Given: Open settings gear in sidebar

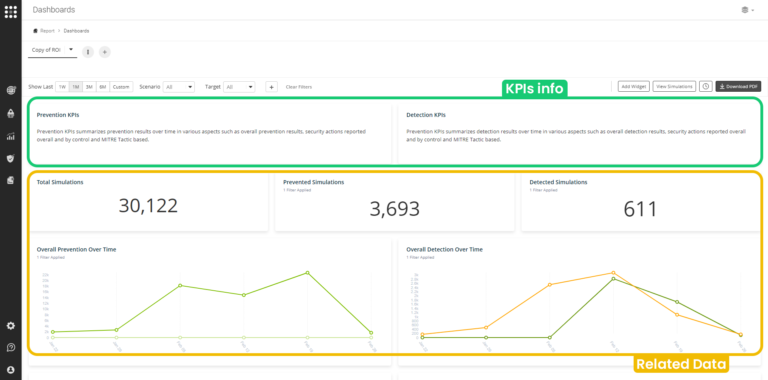Looking at the screenshot, I should 11,326.
